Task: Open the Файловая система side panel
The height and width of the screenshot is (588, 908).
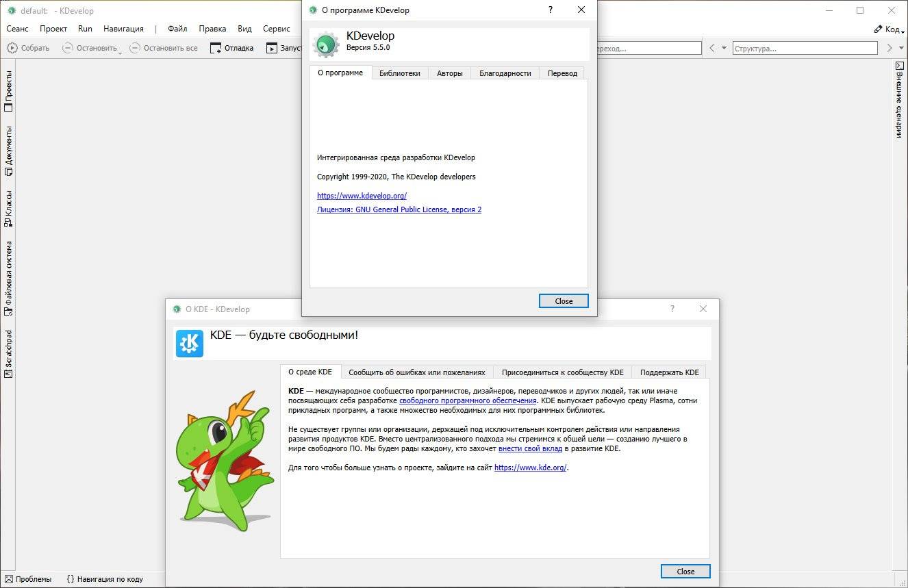Action: [8, 278]
